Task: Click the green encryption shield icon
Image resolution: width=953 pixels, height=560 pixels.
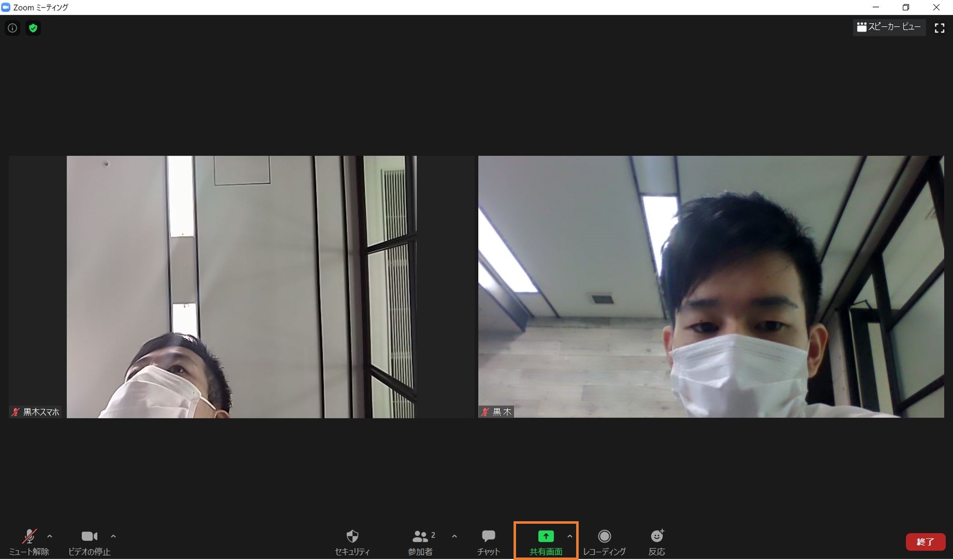Action: pyautogui.click(x=33, y=28)
